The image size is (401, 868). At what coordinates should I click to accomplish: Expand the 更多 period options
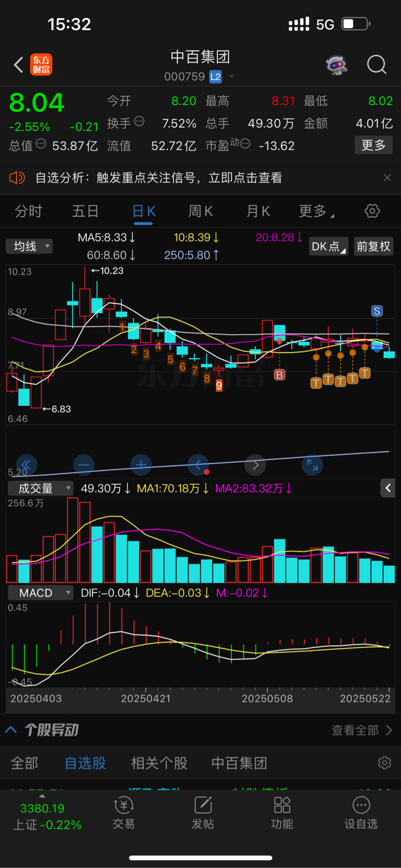click(316, 211)
